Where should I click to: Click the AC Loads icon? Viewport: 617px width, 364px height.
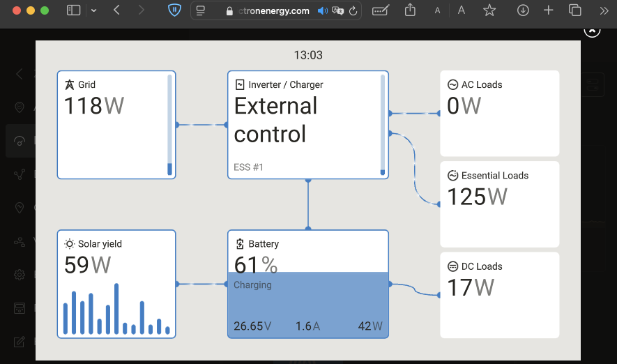(x=452, y=85)
